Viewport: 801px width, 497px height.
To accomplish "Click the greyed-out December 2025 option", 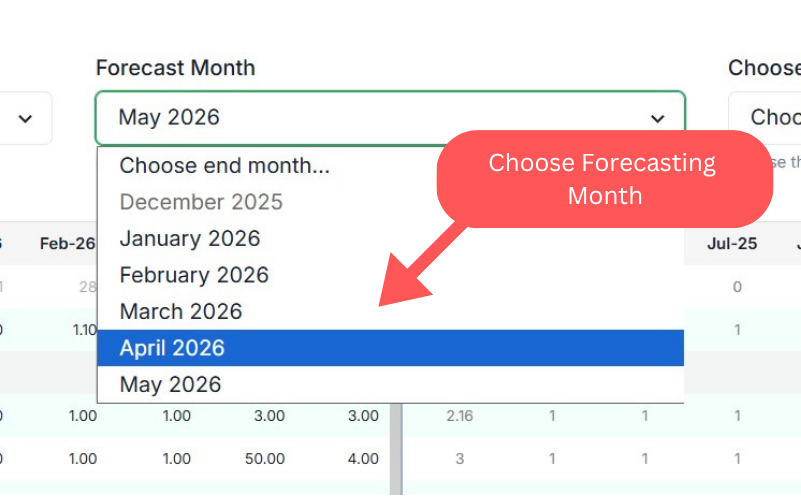I will (x=201, y=202).
